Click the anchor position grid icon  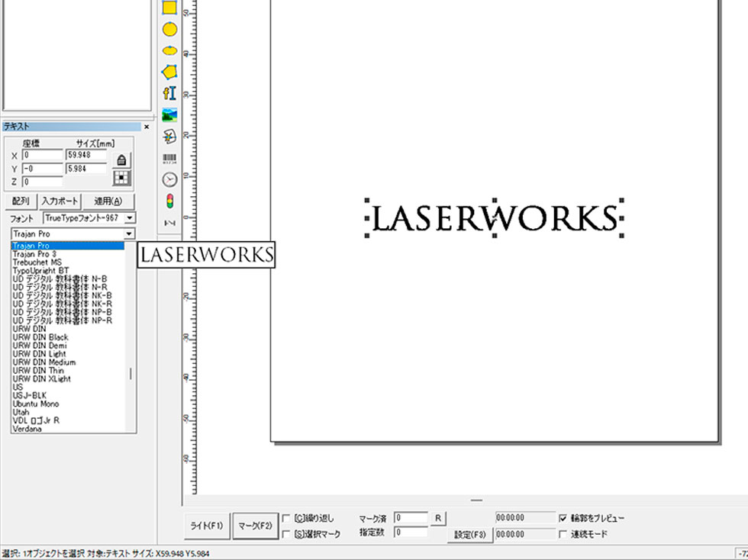pos(121,178)
